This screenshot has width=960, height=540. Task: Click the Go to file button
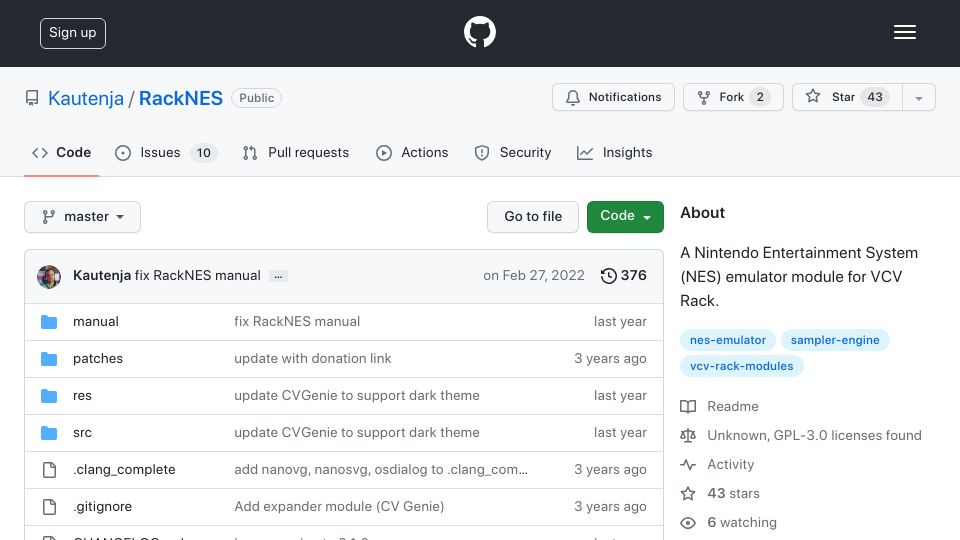tap(533, 217)
